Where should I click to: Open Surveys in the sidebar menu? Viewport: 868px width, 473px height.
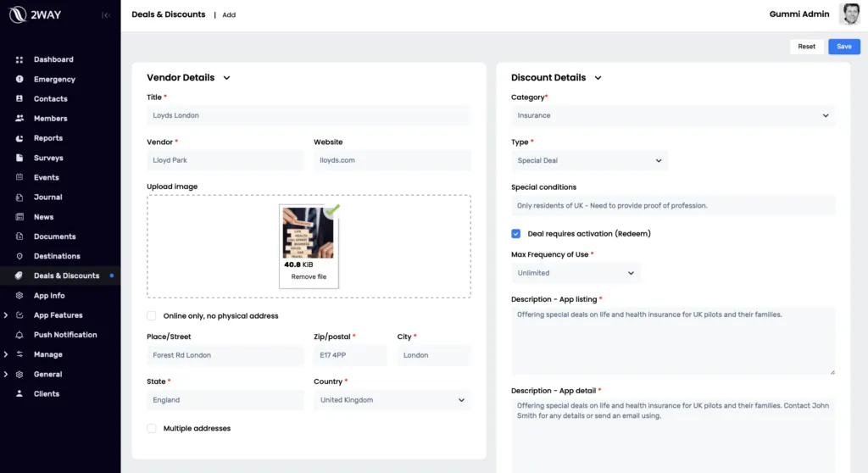coord(48,158)
